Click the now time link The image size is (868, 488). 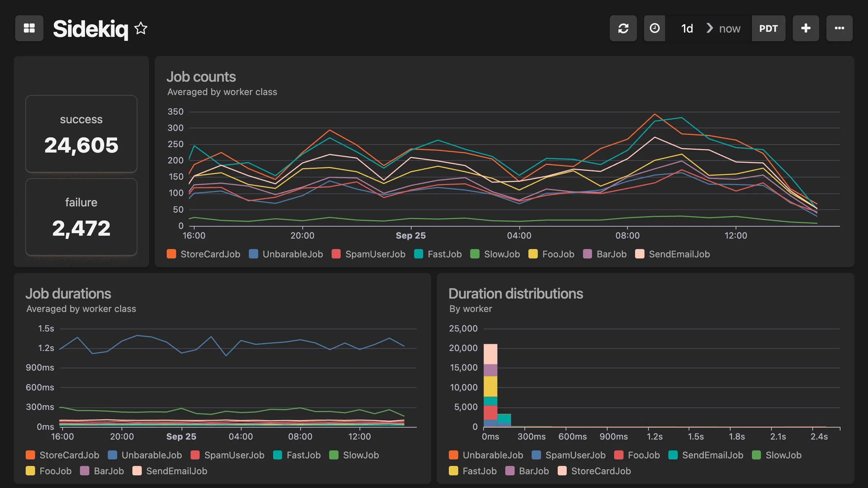pyautogui.click(x=729, y=29)
